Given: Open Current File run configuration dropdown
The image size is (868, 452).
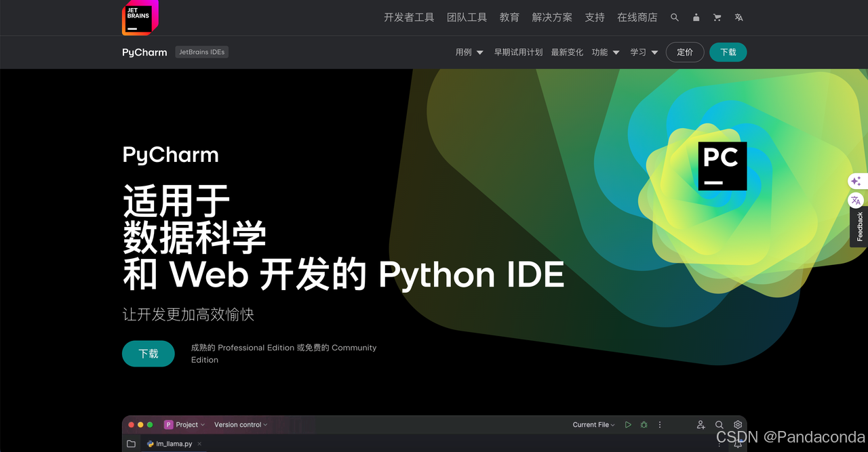Looking at the screenshot, I should (x=593, y=425).
